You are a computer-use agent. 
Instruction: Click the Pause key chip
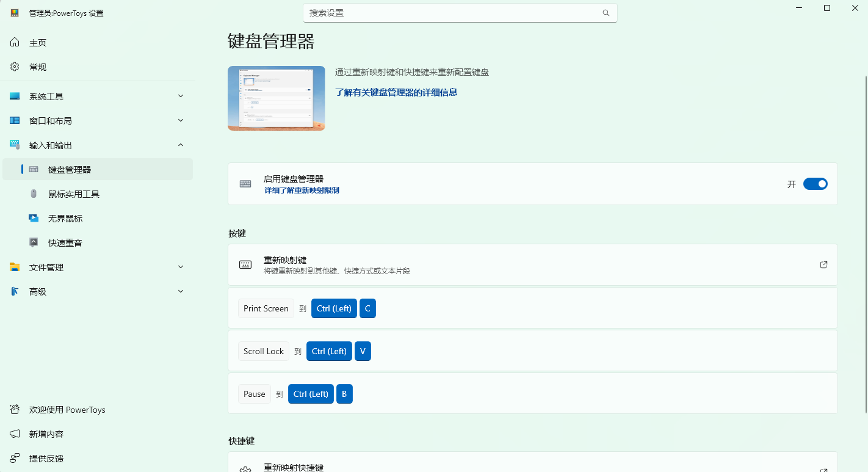(255, 394)
